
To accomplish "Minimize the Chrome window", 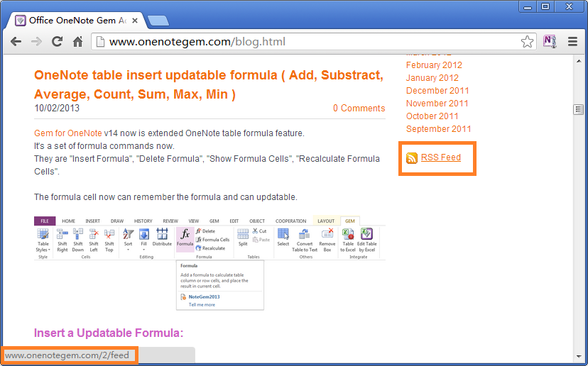I will (528, 7).
